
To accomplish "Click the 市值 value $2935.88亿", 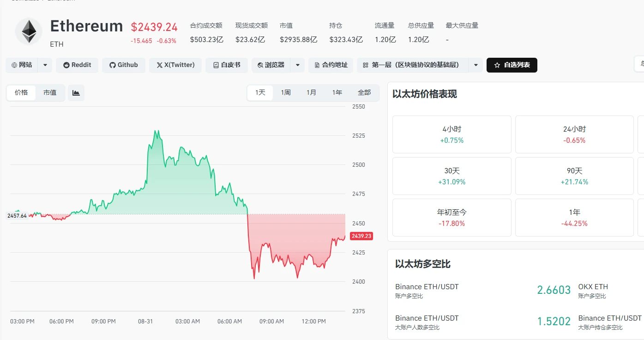I will [299, 40].
